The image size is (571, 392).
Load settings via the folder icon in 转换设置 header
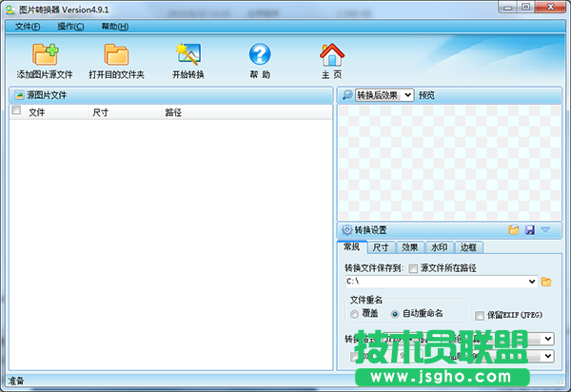pos(514,229)
